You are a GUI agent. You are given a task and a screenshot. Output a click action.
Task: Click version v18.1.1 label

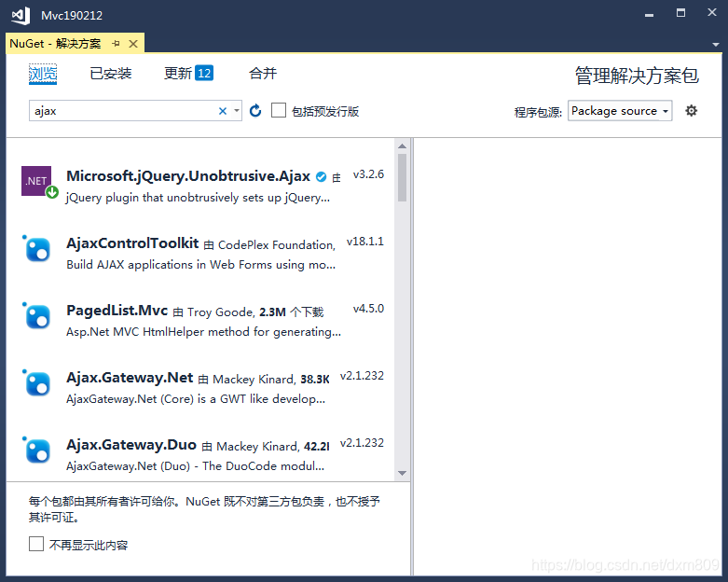pos(365,242)
